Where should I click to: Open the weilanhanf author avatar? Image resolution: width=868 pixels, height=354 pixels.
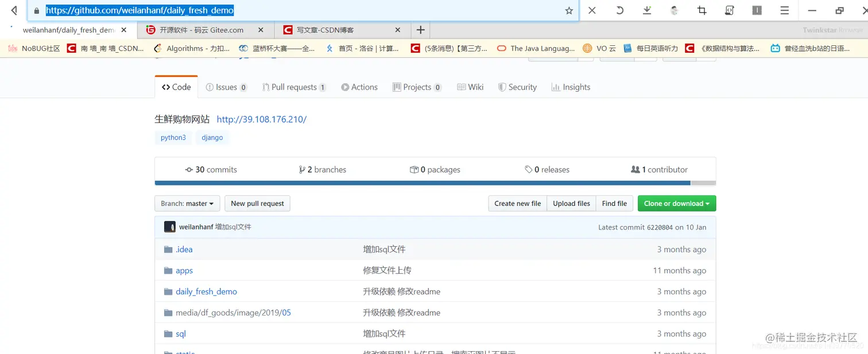tap(170, 227)
